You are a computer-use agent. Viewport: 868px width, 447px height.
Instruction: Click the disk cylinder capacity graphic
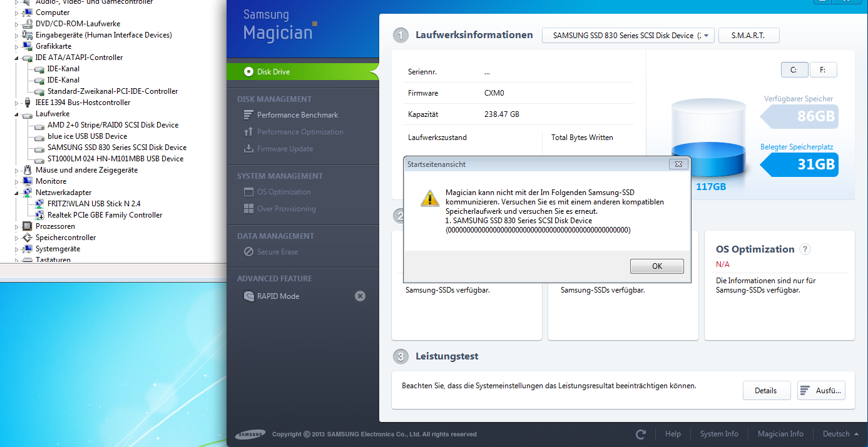click(708, 138)
